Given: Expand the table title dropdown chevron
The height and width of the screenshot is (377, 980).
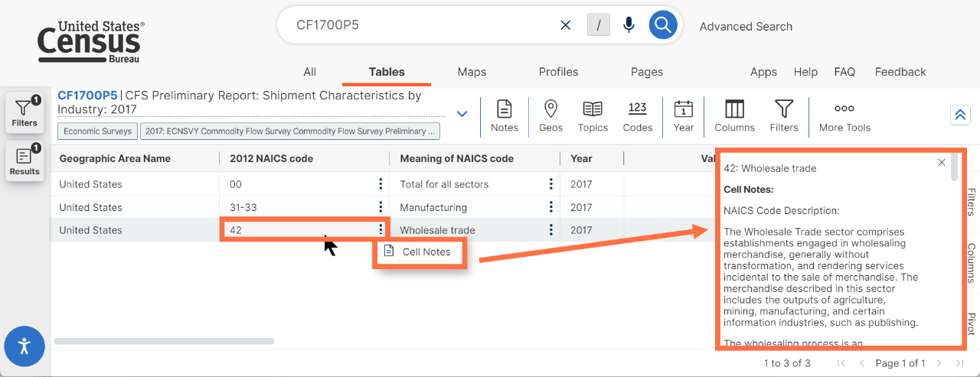Looking at the screenshot, I should 462,114.
